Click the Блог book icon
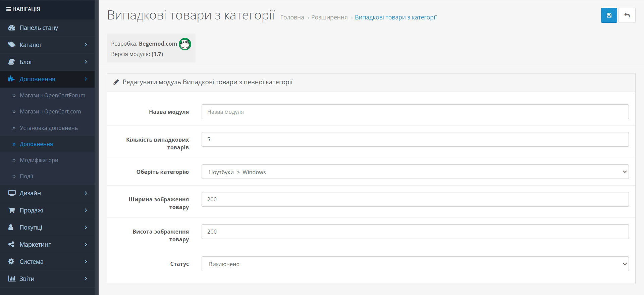 coord(11,62)
